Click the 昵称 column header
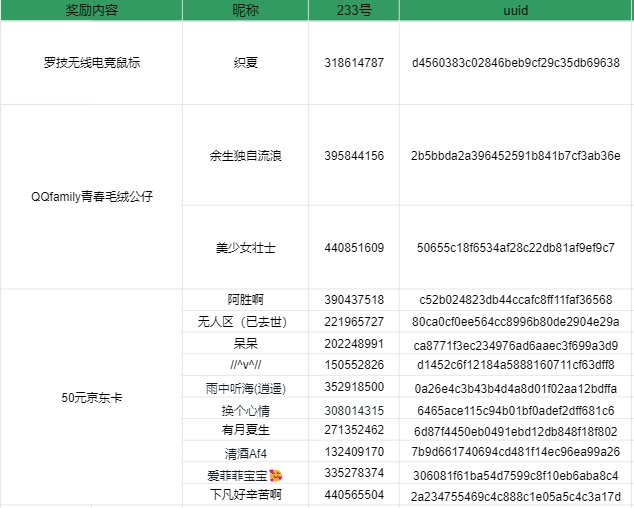 click(245, 10)
